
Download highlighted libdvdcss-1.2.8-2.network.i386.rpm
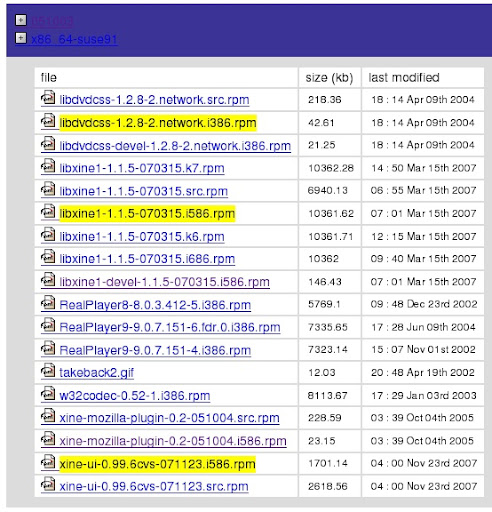pos(158,123)
